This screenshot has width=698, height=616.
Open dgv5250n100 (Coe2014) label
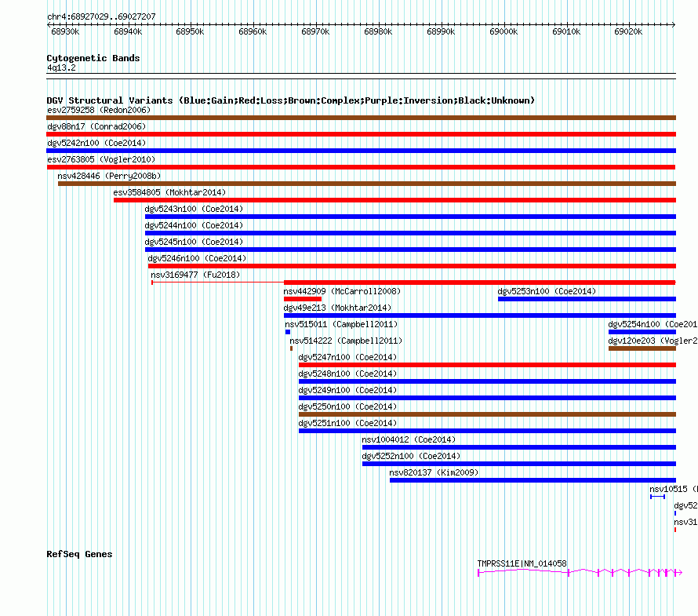(347, 406)
